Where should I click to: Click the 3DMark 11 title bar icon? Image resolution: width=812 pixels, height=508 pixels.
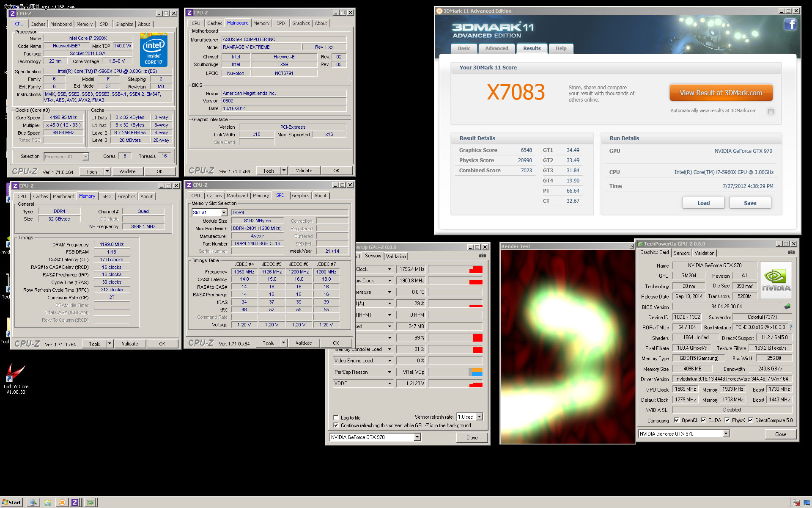click(439, 11)
